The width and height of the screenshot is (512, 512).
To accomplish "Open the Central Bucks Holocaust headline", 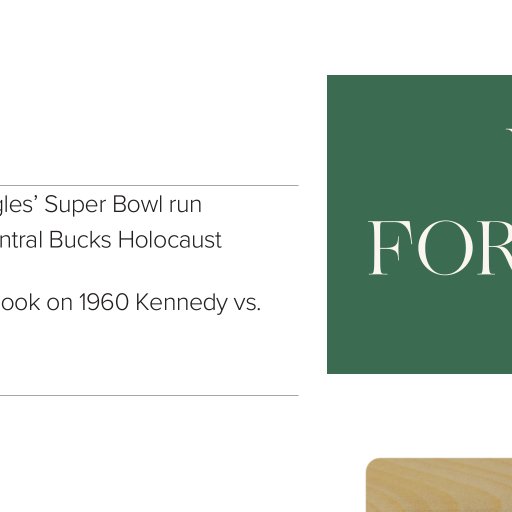I will pyautogui.click(x=111, y=240).
